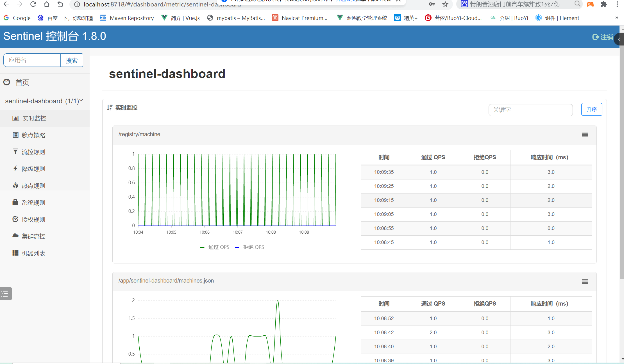Image resolution: width=624 pixels, height=364 pixels.
Task: Click the browser home icon
Action: [47, 4]
